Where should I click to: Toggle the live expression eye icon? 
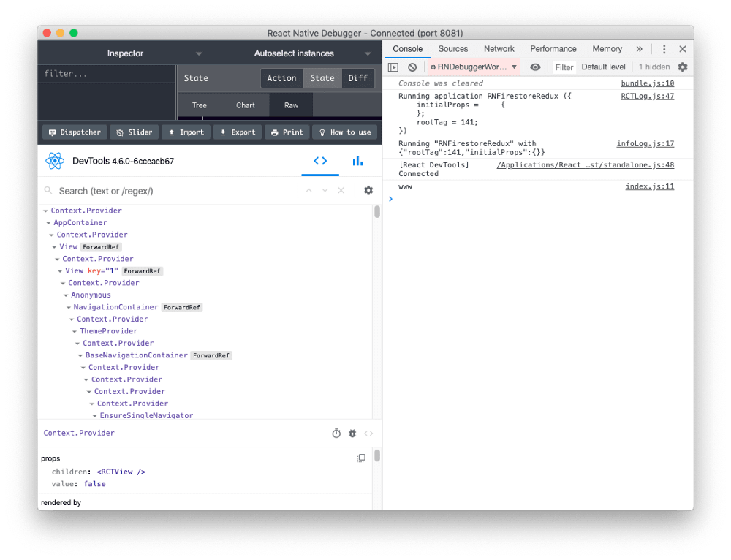point(536,67)
